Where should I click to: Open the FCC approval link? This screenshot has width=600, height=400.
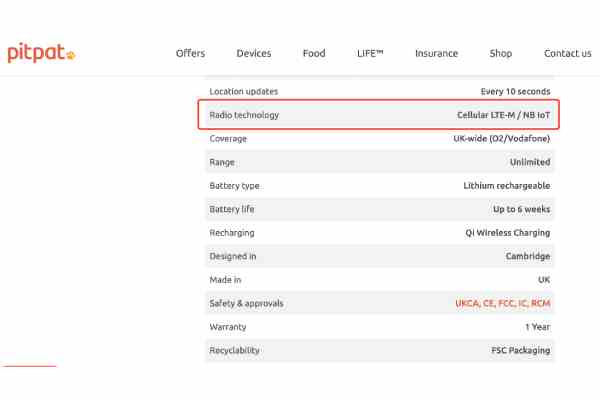click(510, 303)
